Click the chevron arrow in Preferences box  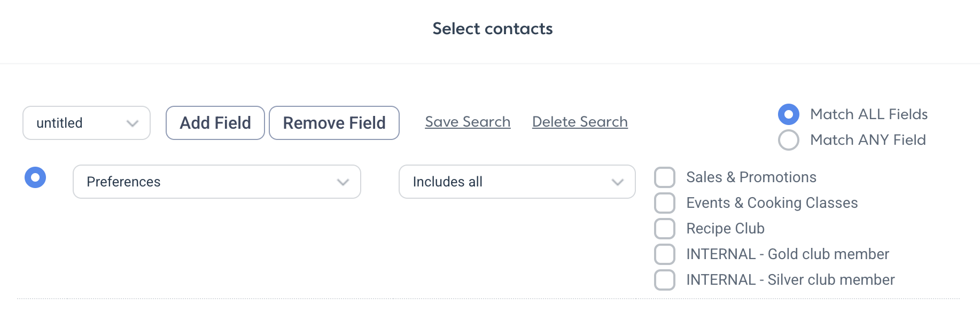click(343, 182)
